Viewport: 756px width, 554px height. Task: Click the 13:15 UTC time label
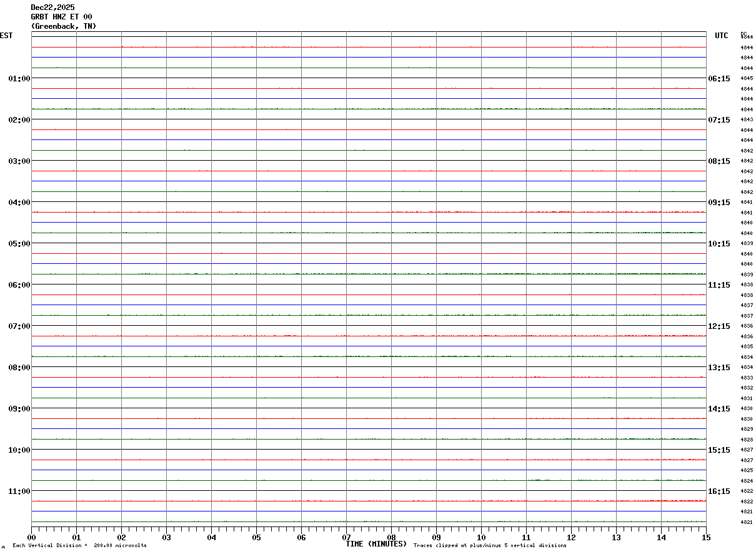[x=719, y=368]
